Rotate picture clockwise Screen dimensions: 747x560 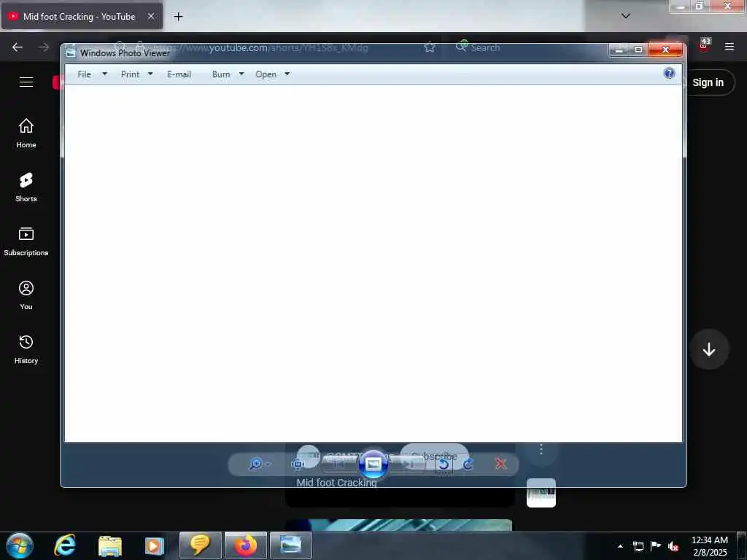click(468, 464)
